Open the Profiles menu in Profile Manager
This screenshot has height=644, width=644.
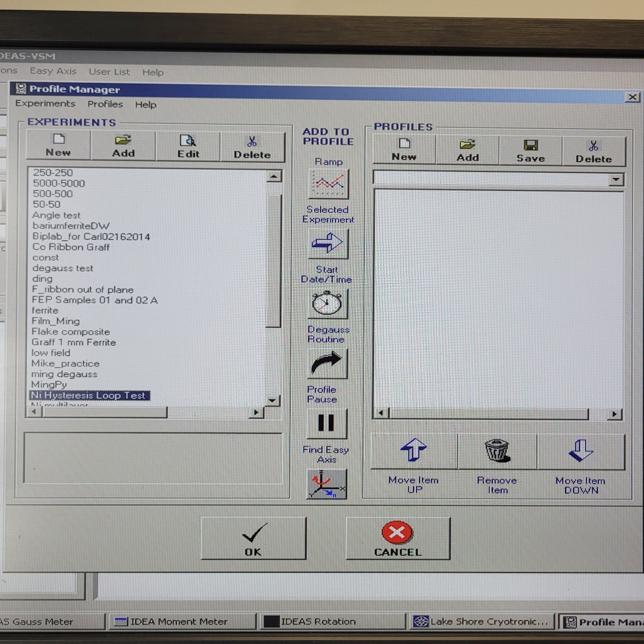(x=105, y=104)
